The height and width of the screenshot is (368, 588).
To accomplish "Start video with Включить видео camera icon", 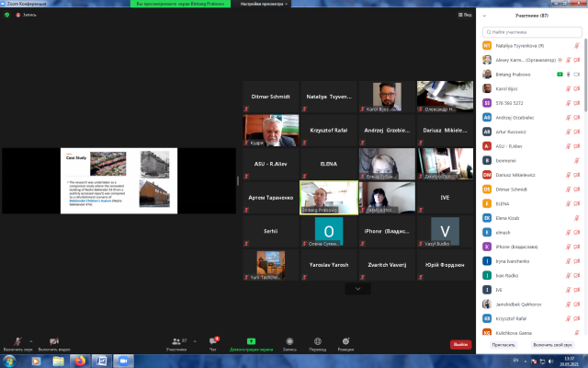I will click(x=54, y=341).
